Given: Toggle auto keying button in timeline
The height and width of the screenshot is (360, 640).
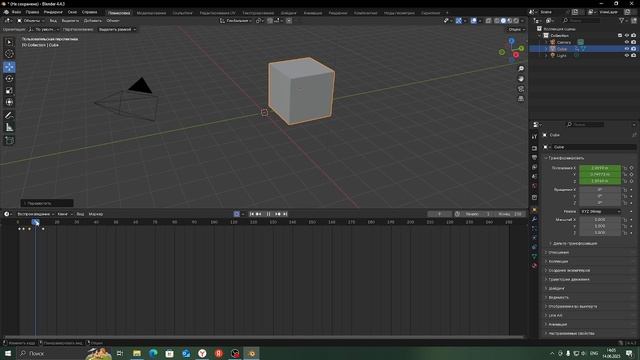Looking at the screenshot, I should point(236,214).
